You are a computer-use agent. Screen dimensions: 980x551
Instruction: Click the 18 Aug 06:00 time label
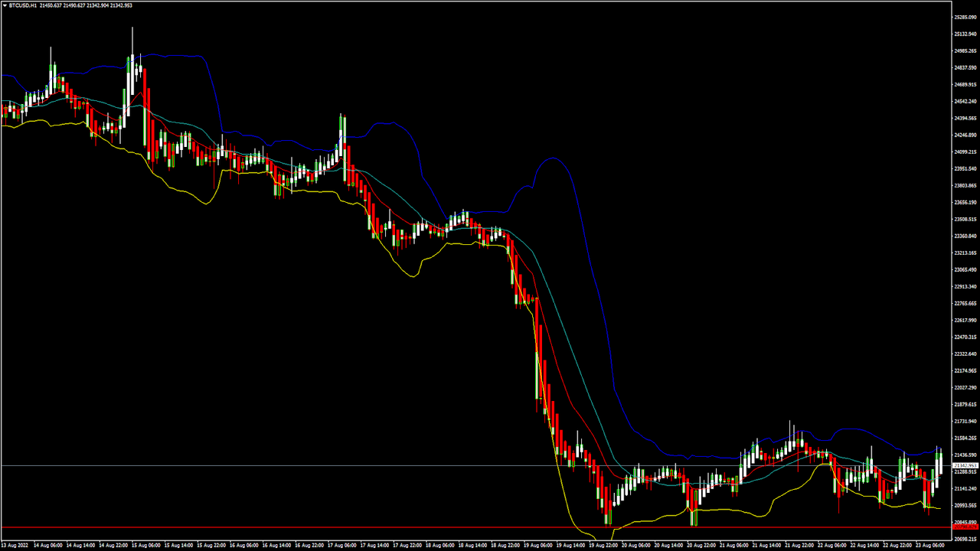(440, 546)
